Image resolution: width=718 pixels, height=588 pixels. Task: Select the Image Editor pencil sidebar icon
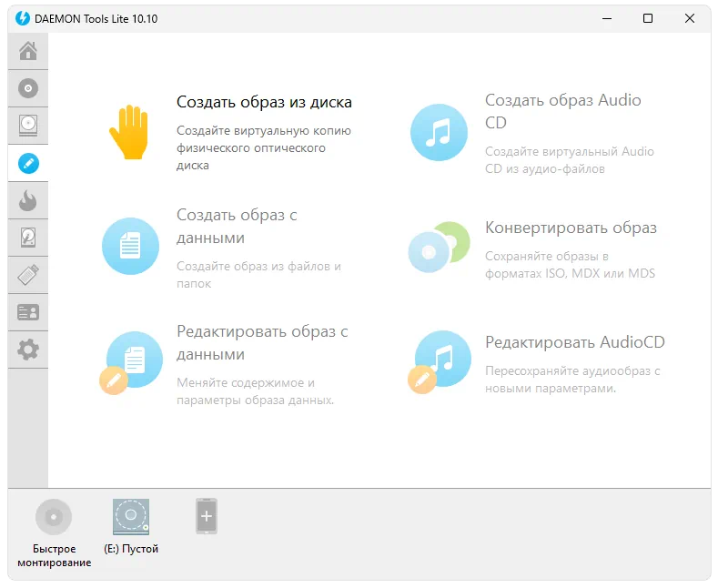[x=28, y=164]
